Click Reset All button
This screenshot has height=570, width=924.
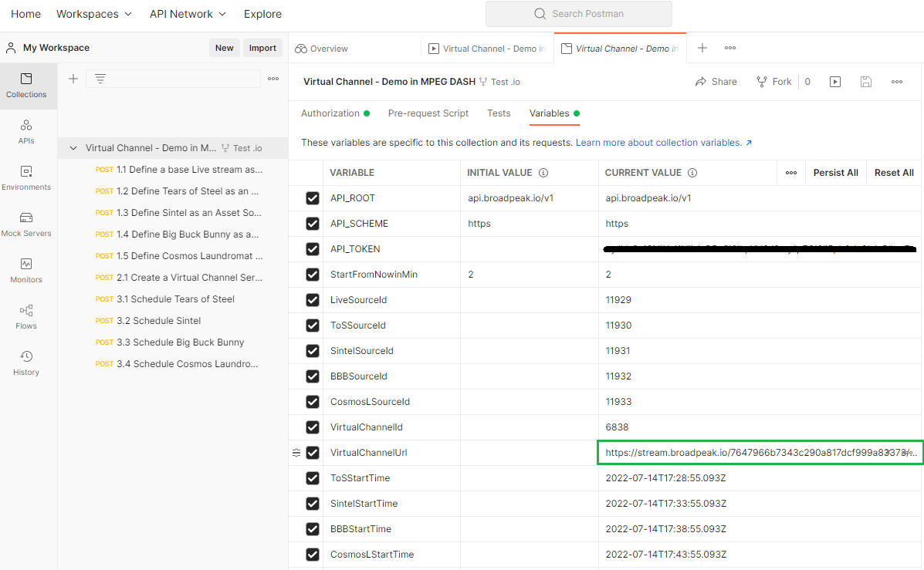(894, 173)
